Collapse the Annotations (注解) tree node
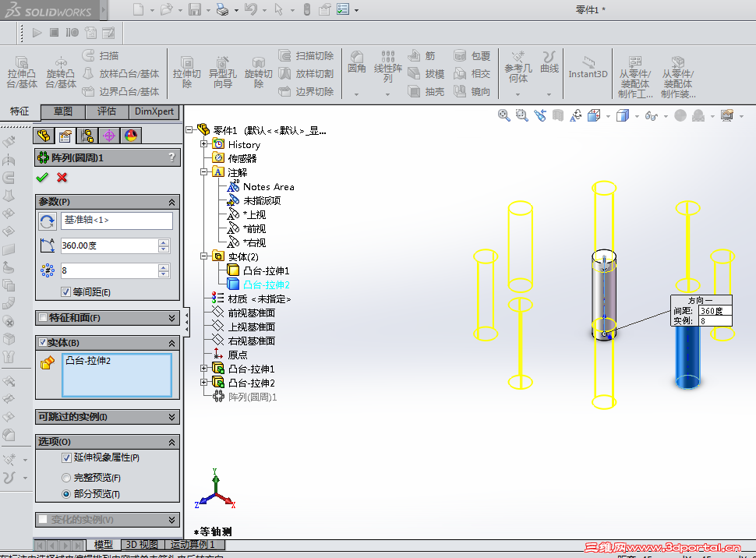Screen dimensions: 756x558 (x=204, y=171)
